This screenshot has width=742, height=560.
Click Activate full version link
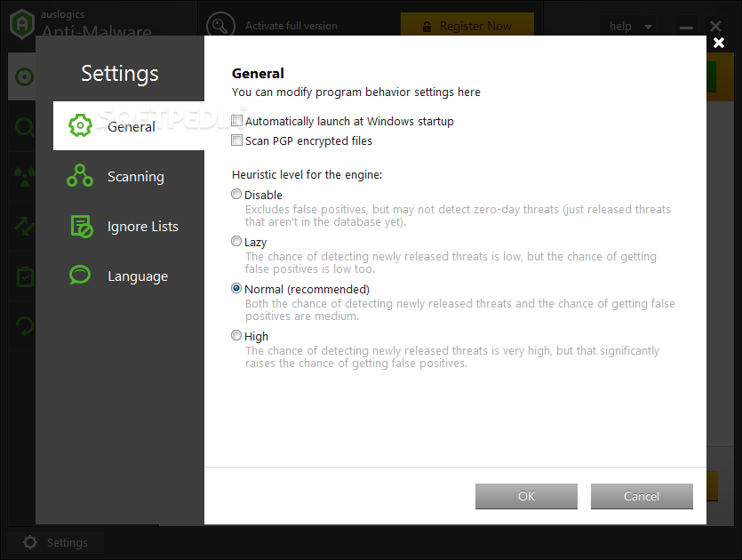291,26
